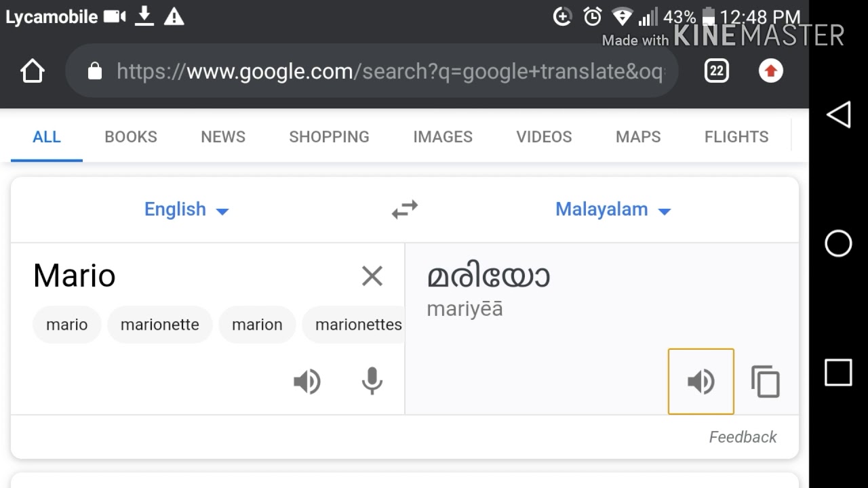
Task: Listen to English source pronunciation
Action: tap(307, 382)
